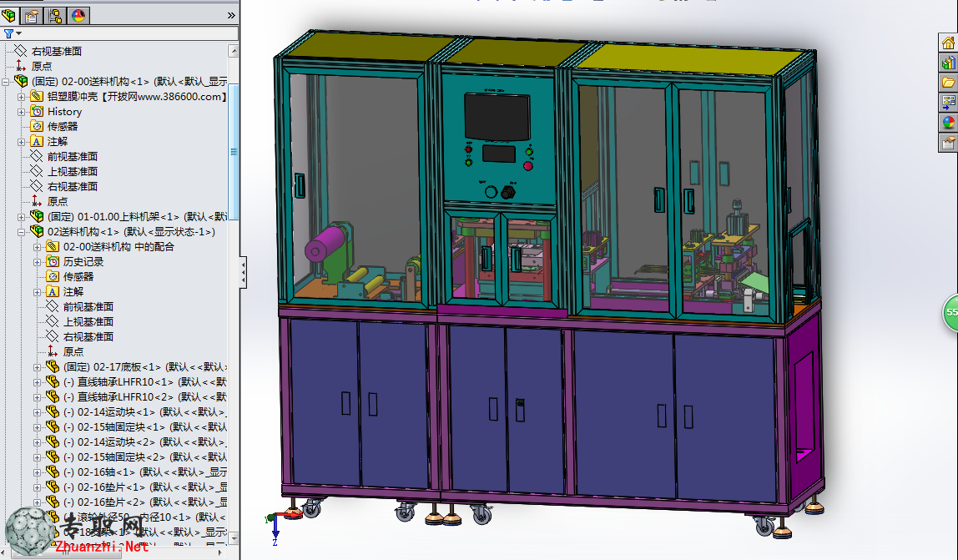Screen dimensions: 958x560
Task: Select the (-) 02-16垫片<2> tree item
Action: point(145,502)
